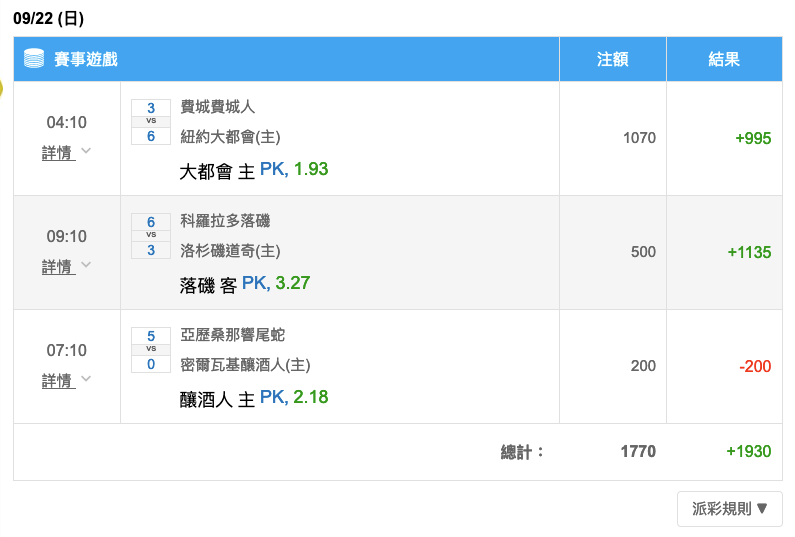Open the 派彩規則 dropdown button
The height and width of the screenshot is (537, 795).
(x=730, y=509)
